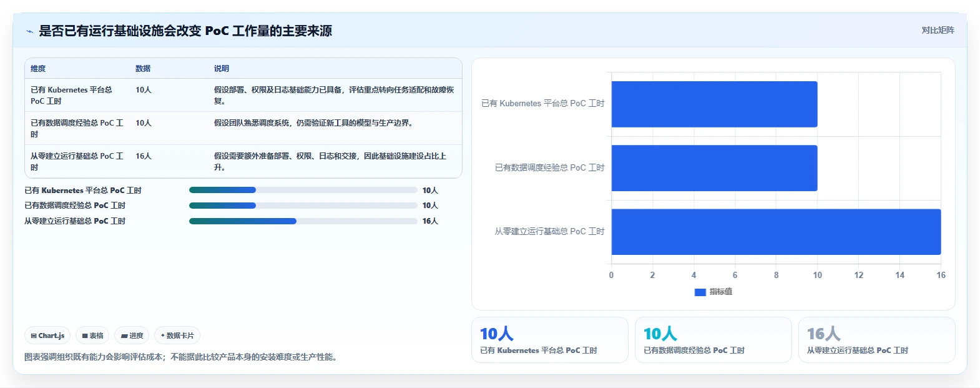The width and height of the screenshot is (980, 388).
Task: Click the panel title 是否已有运行基础设施会改变
Action: 185,31
